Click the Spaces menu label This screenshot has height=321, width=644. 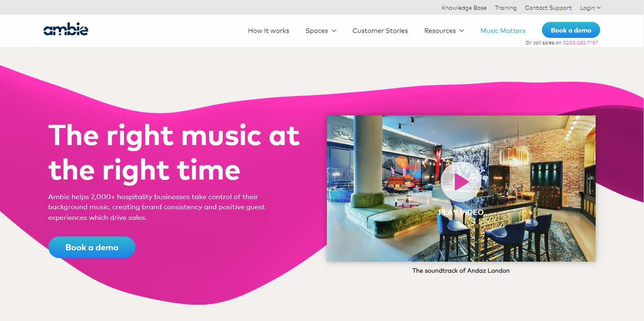tap(317, 31)
